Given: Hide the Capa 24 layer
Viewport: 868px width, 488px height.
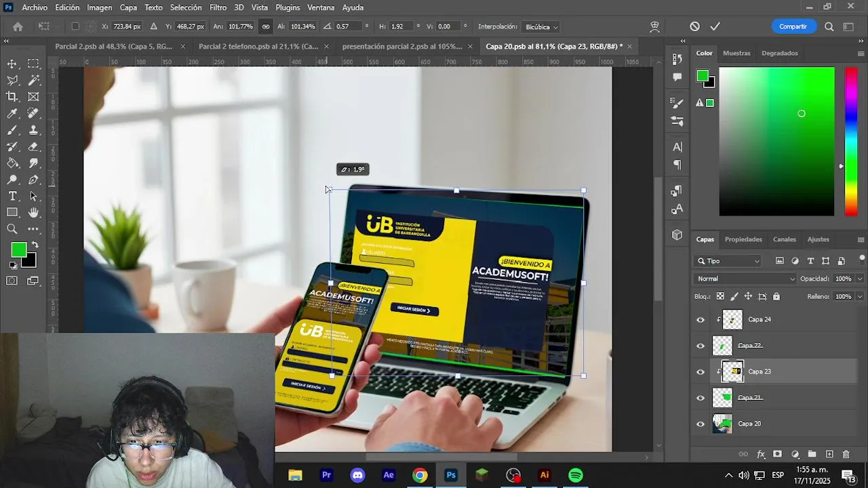Looking at the screenshot, I should click(x=701, y=320).
